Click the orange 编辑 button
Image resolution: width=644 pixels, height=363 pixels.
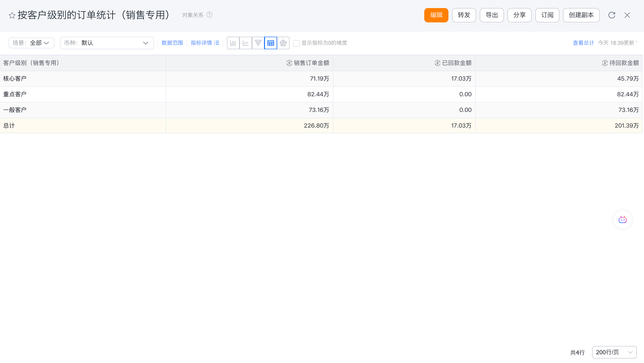point(436,15)
